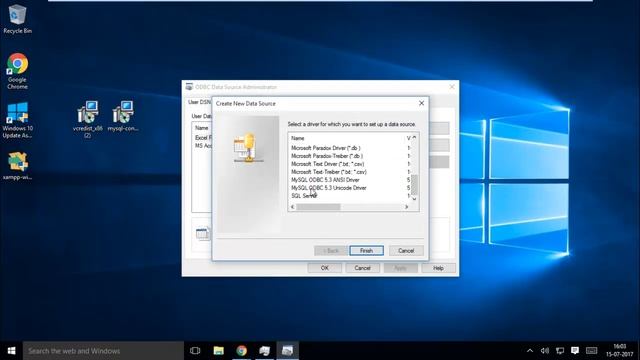Open the volume control in system tray
640x360 pixels.
(544, 351)
